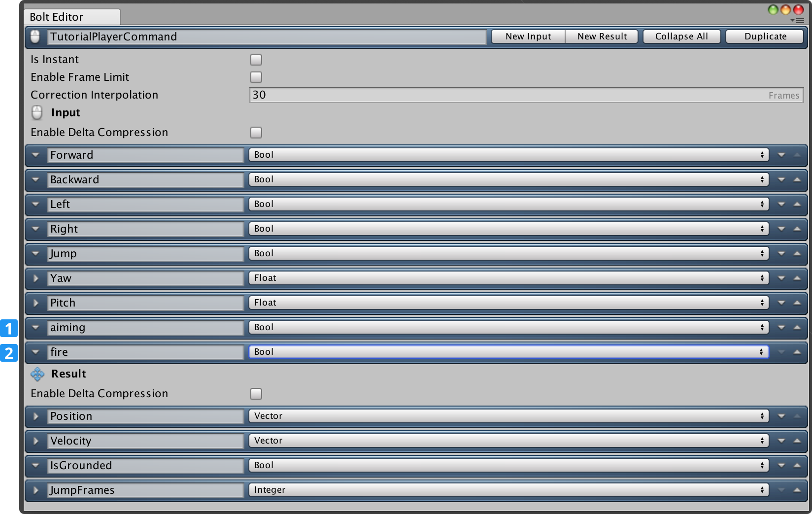812x514 pixels.
Task: Edit the Velocity name field
Action: point(146,441)
